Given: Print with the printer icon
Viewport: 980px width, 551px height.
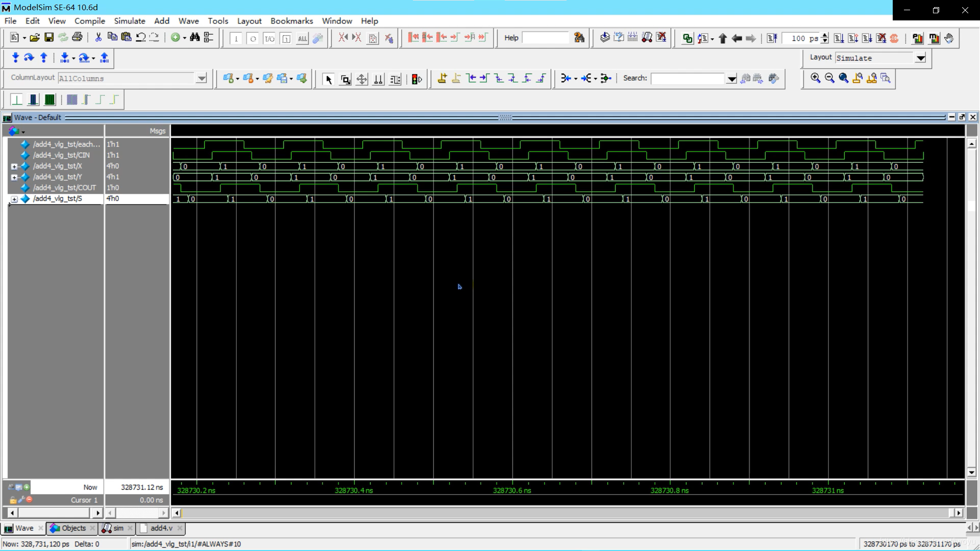Looking at the screenshot, I should [x=77, y=38].
